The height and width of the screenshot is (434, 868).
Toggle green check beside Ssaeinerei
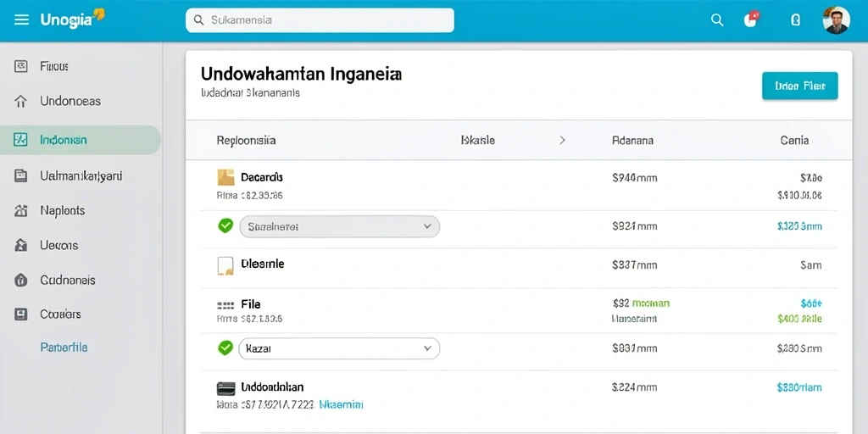tap(225, 225)
